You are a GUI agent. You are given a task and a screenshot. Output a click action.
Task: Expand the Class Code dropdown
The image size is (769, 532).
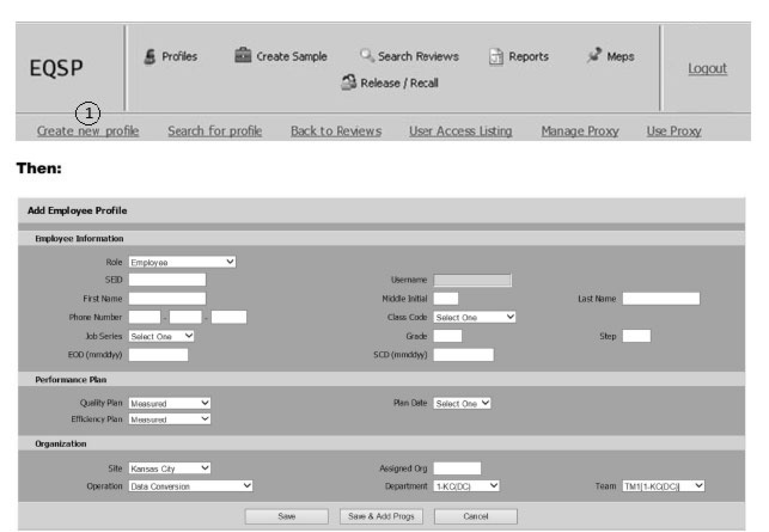474,317
